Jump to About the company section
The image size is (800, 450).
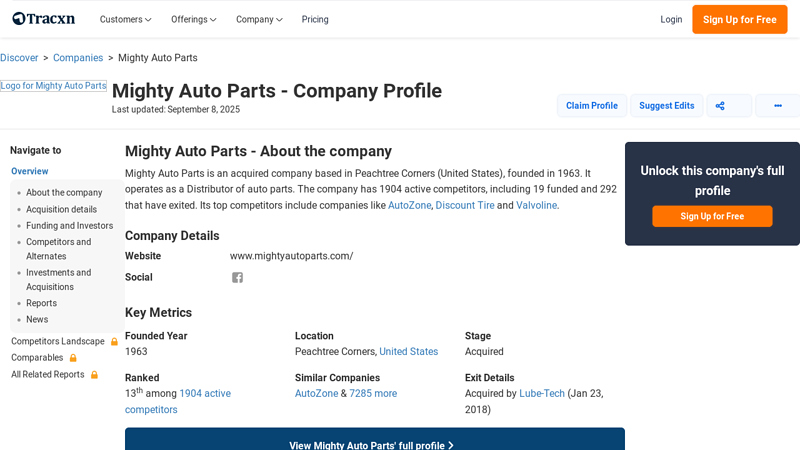click(64, 192)
